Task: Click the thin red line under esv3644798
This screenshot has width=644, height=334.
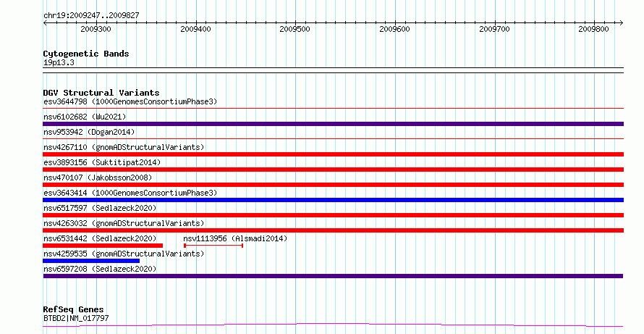Action: click(333, 109)
